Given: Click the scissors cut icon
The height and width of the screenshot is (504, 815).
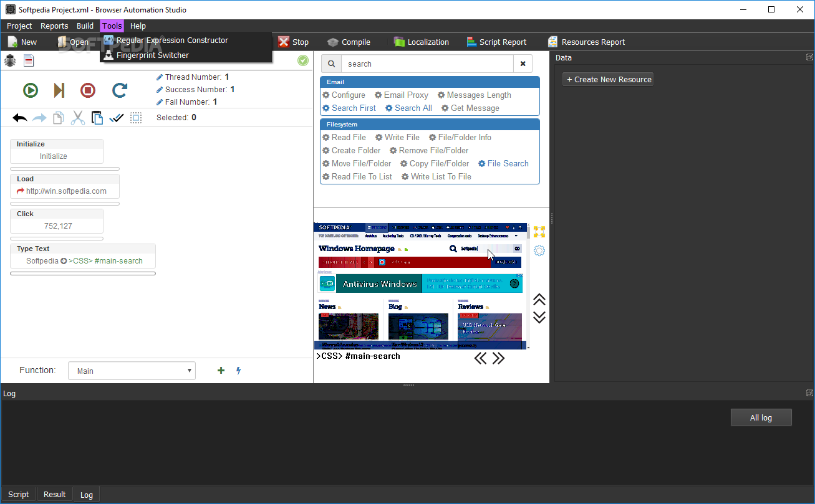Looking at the screenshot, I should [x=77, y=118].
